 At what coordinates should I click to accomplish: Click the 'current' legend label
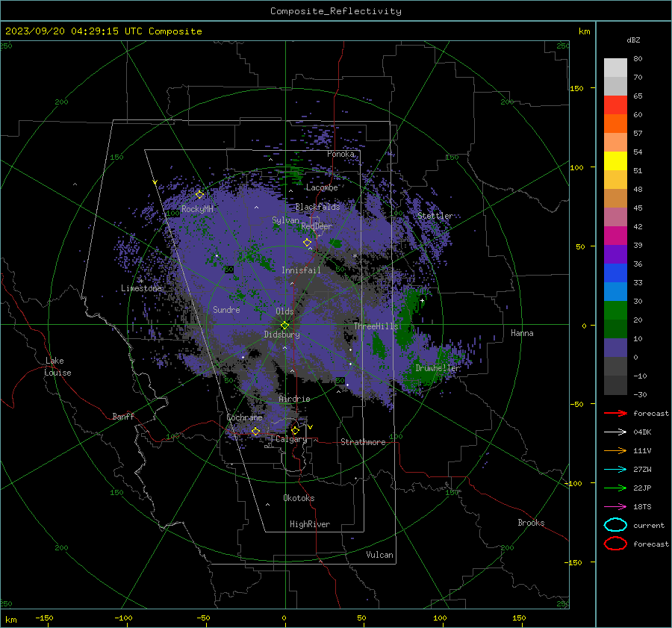(x=649, y=525)
